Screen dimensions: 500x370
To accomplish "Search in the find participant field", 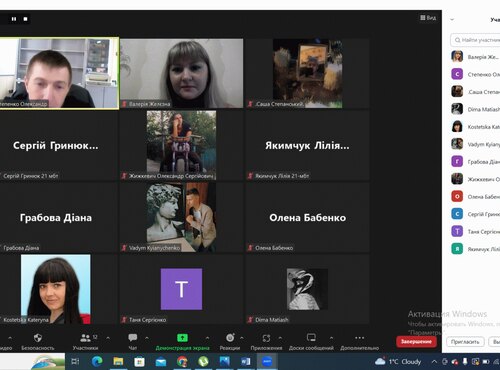I will coord(476,40).
